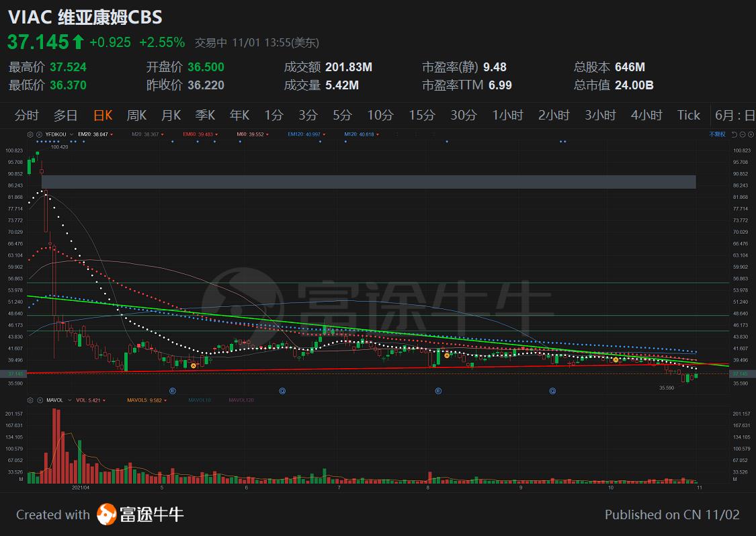
Task: Click the VIAC 维亚康姆CBS stock title
Action: pyautogui.click(x=85, y=17)
